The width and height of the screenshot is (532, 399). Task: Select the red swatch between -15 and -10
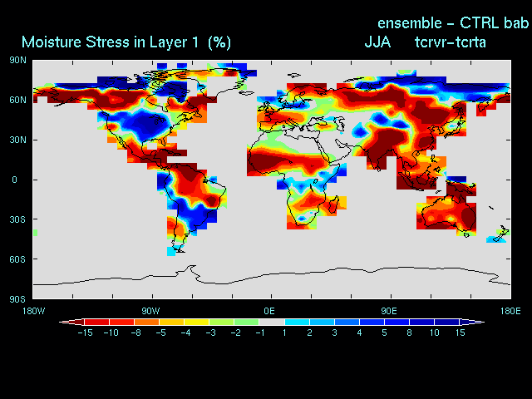point(96,322)
